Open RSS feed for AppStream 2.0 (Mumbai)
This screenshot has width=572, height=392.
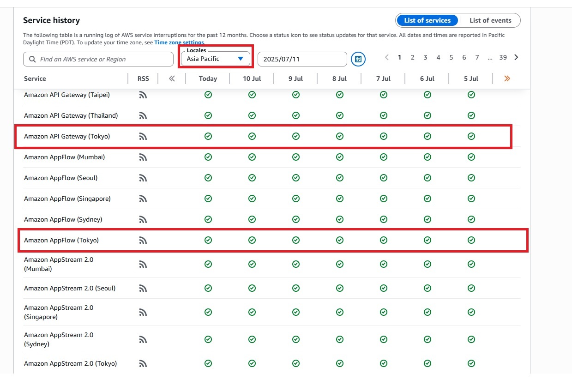[143, 265]
